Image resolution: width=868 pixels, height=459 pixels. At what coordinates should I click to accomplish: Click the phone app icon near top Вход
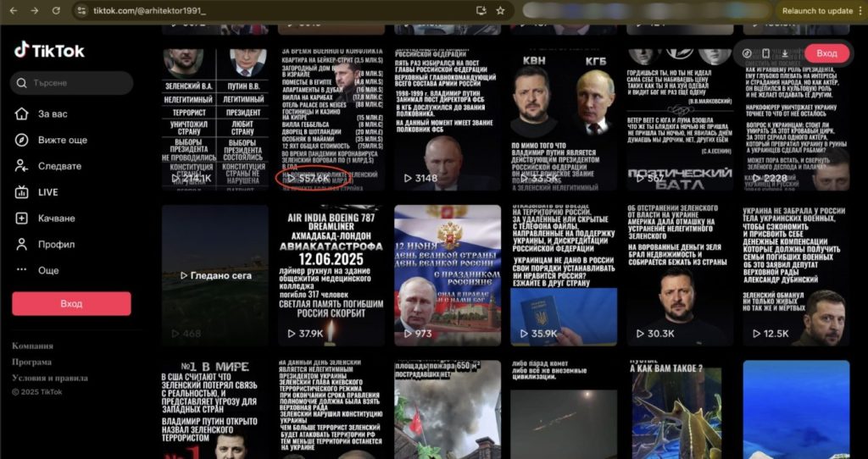[x=765, y=53]
